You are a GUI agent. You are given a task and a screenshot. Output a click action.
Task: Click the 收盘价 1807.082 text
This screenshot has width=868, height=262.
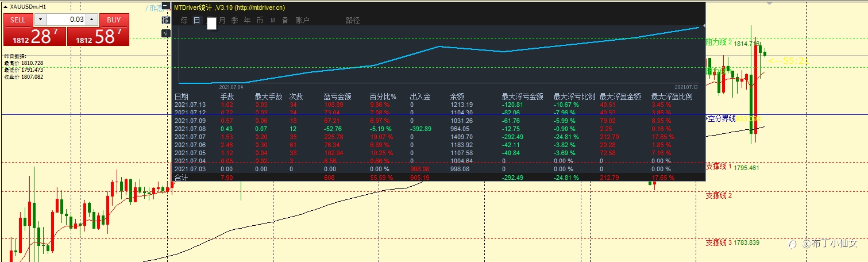click(24, 76)
